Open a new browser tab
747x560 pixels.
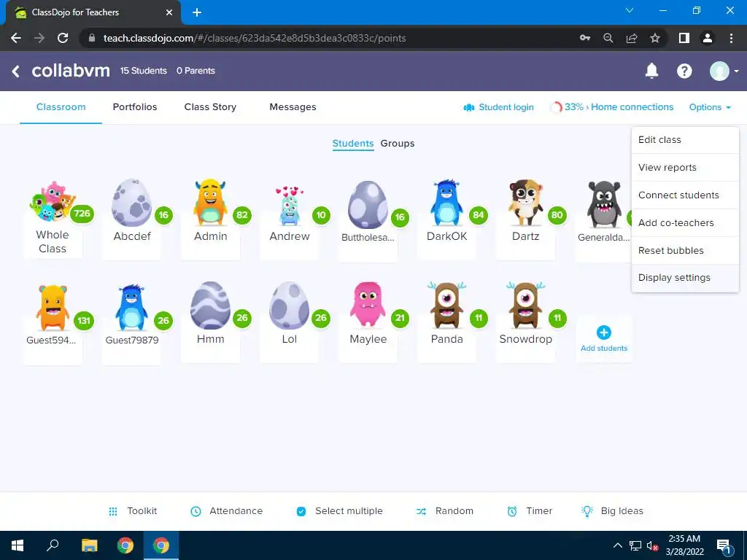(x=197, y=12)
